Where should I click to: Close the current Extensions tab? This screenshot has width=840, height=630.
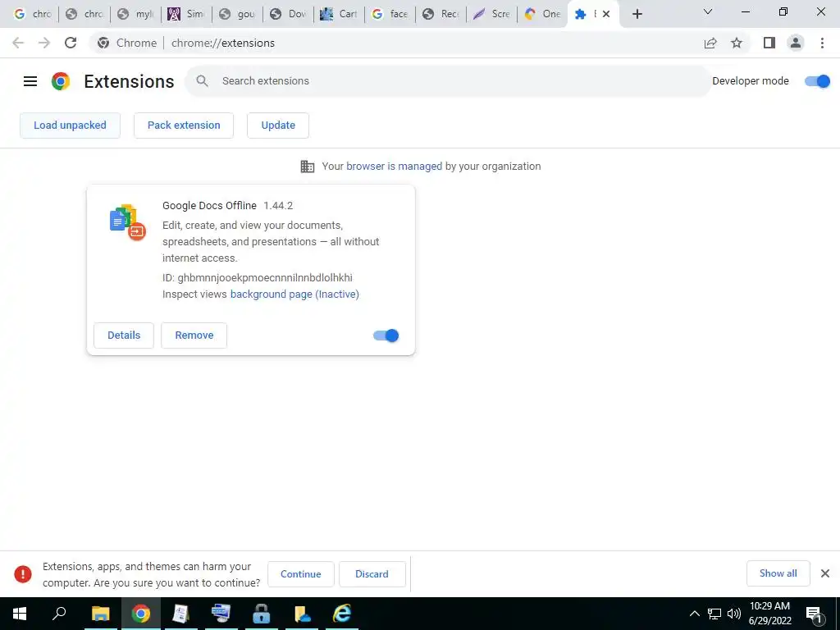coord(606,14)
